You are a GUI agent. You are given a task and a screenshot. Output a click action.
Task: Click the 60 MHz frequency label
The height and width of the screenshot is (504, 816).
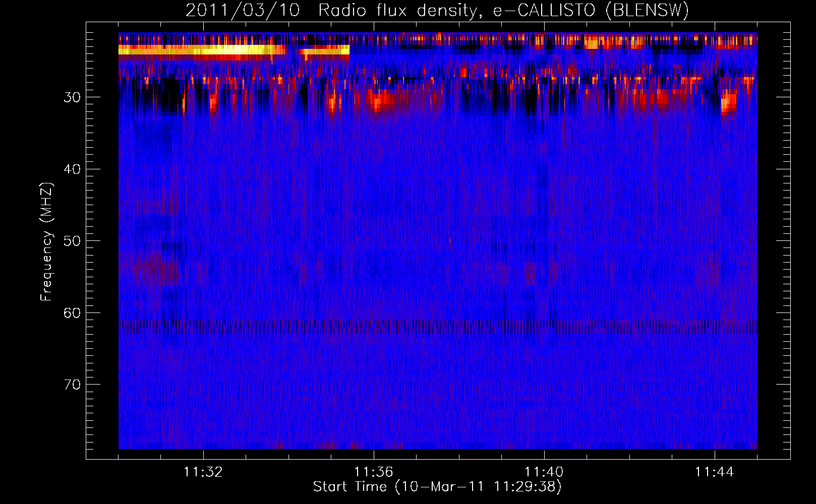[72, 313]
